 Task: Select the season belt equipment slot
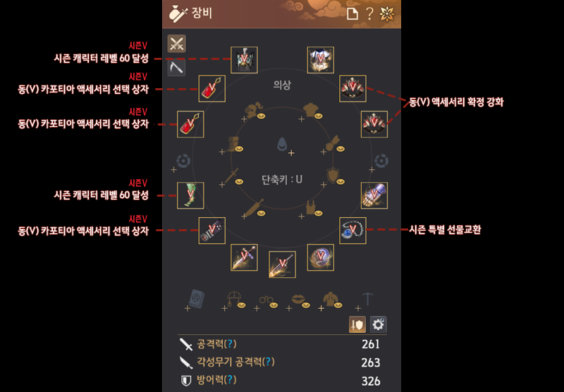click(212, 231)
